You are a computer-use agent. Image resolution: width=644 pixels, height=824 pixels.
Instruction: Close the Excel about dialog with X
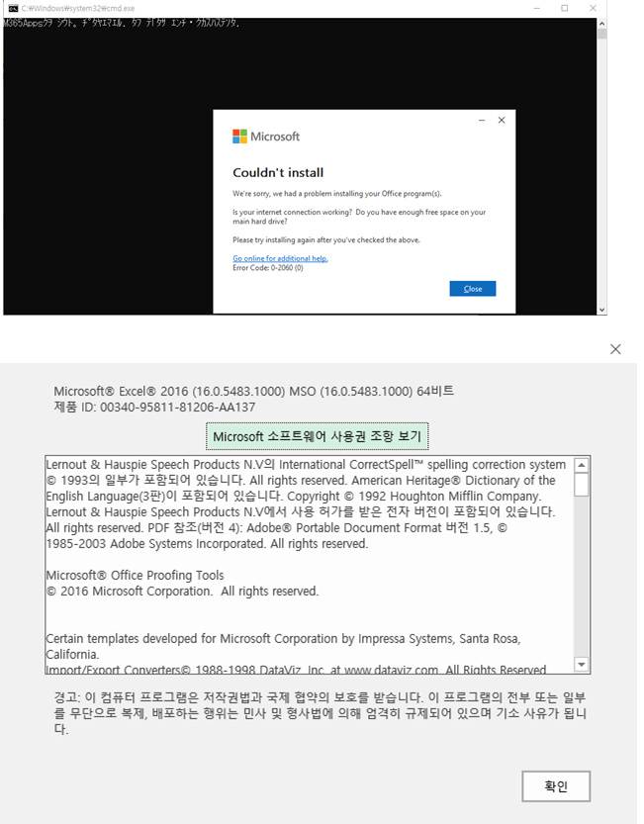pos(615,349)
